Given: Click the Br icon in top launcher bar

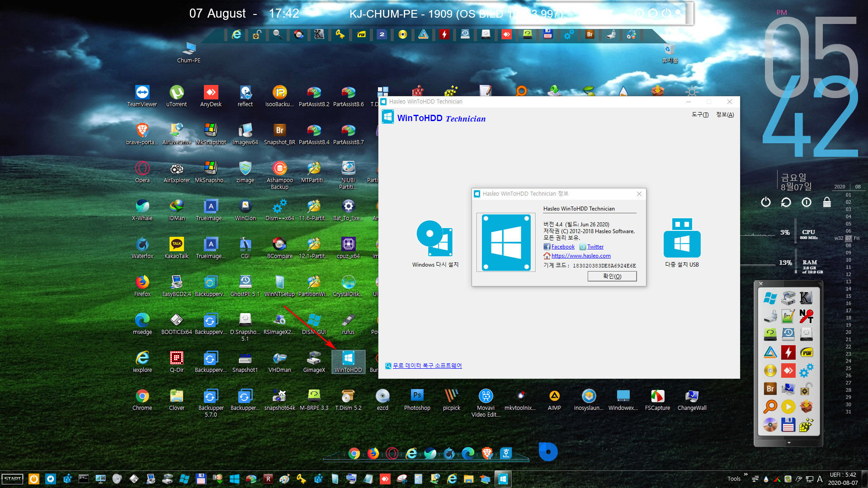Looking at the screenshot, I should (x=590, y=34).
